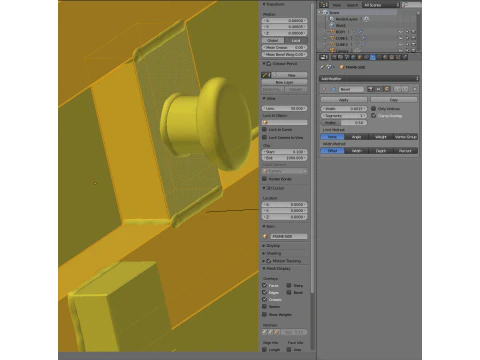
Task: Remove the Bevel modifier with X
Action: 415,89
